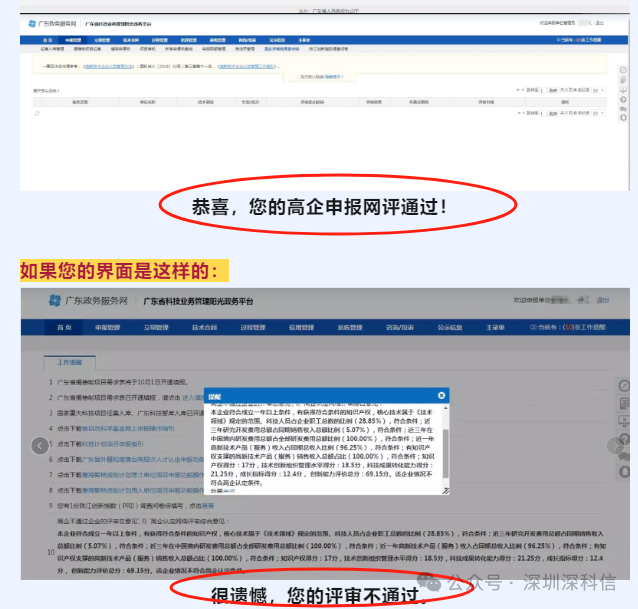
Task: Open 首页 in lower screenshot navigation
Action: tap(64, 327)
